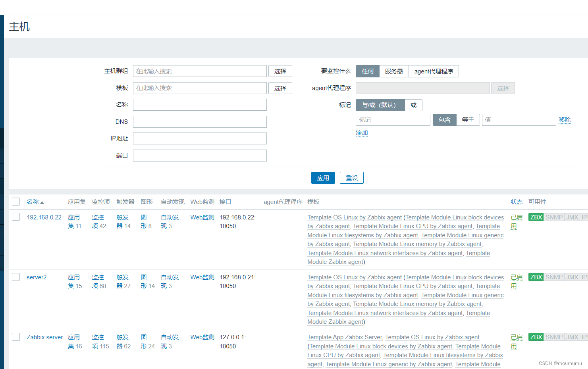This screenshot has height=369, width=588.
Task: Select agent代理程序 monitoring option
Action: [x=434, y=71]
